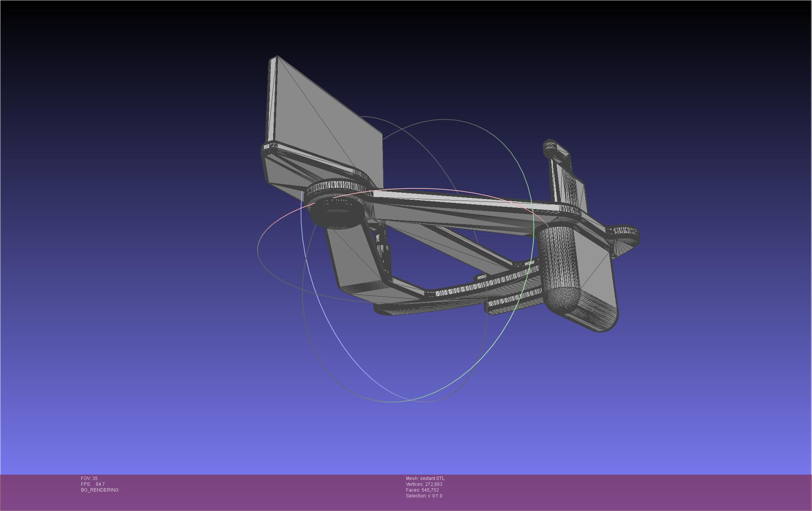Click the BO_RENDERING status label

[x=100, y=490]
